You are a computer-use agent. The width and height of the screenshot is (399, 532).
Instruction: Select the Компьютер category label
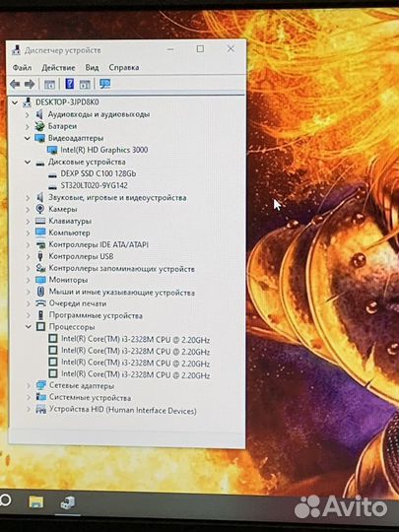pyautogui.click(x=70, y=233)
